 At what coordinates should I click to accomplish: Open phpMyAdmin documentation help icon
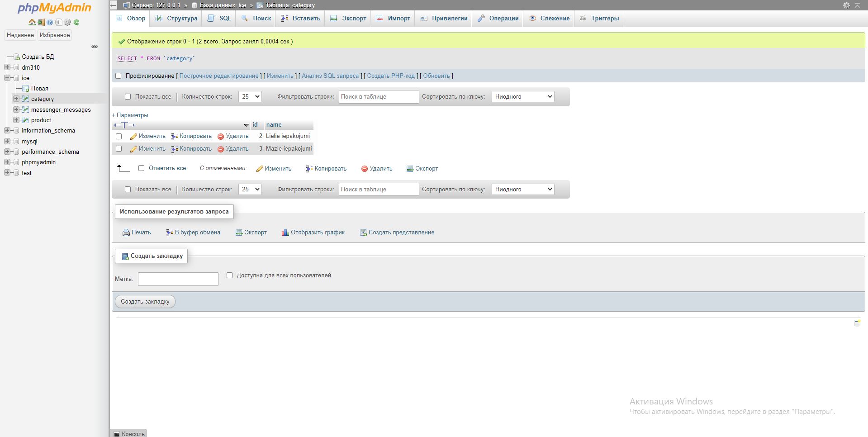50,22
